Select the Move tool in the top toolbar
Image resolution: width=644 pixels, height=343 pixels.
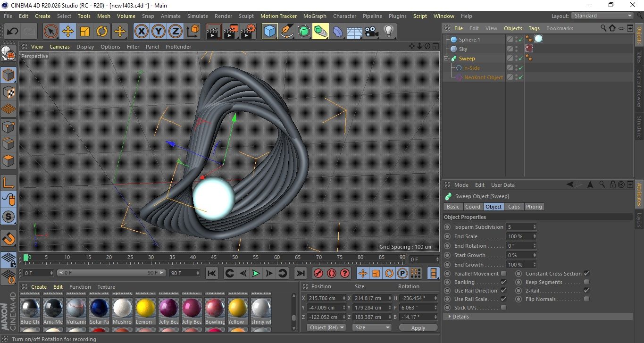68,32
